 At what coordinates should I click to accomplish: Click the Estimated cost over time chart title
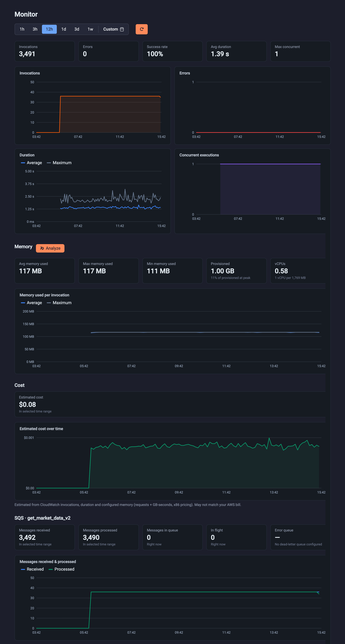pyautogui.click(x=41, y=429)
